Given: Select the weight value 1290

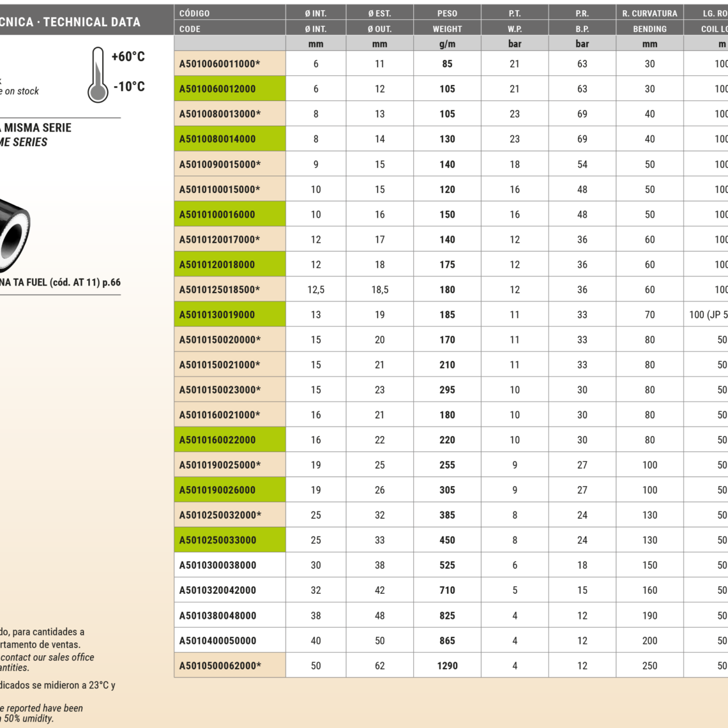Looking at the screenshot, I should coord(447,665).
